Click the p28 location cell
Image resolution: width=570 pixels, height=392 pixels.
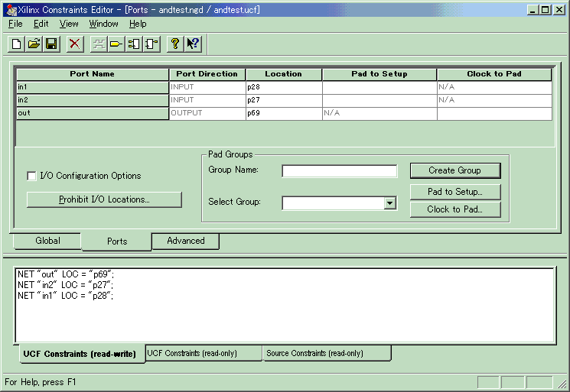[284, 87]
